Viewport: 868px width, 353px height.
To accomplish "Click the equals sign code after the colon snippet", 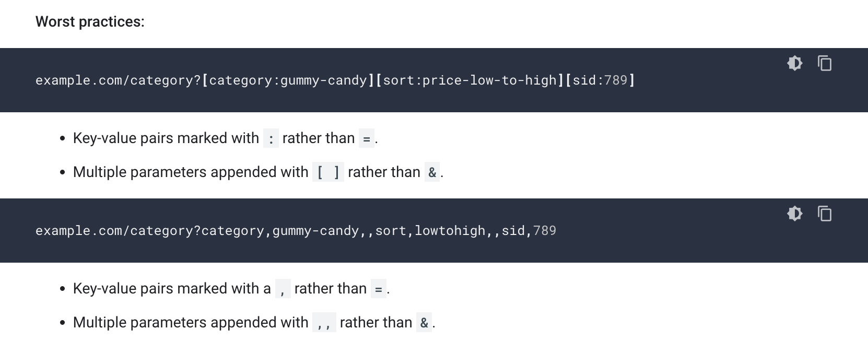I will [x=367, y=138].
